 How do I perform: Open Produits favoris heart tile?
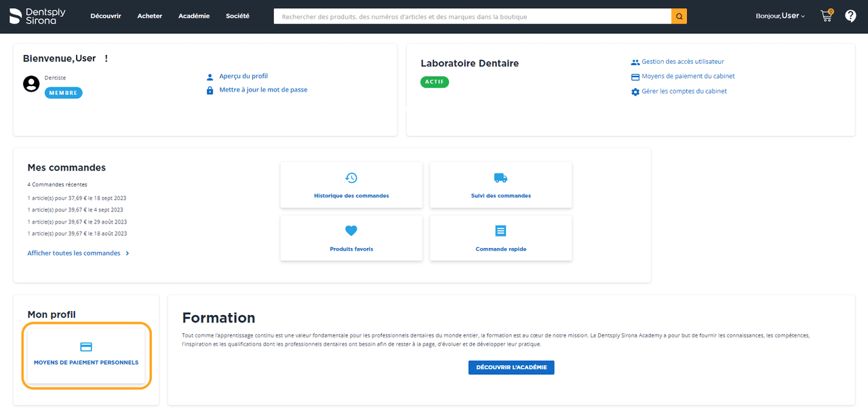pyautogui.click(x=351, y=238)
